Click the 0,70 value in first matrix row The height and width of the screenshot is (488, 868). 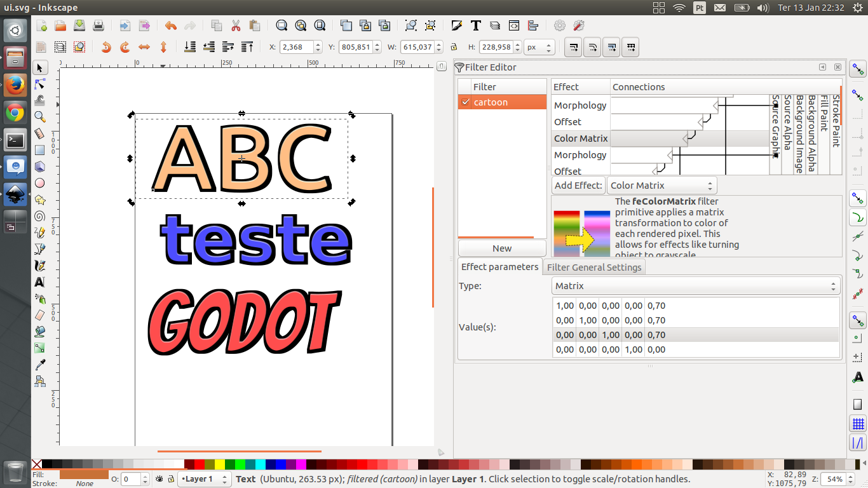(656, 306)
